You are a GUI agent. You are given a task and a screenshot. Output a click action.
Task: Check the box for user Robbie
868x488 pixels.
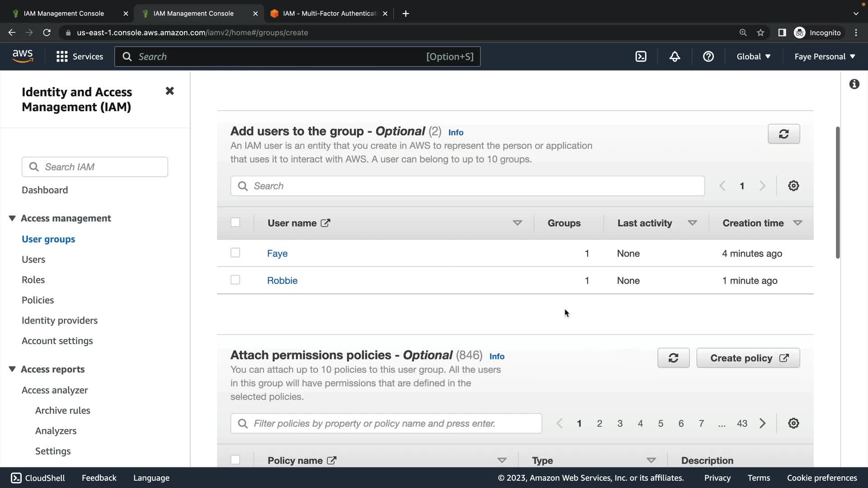235,280
